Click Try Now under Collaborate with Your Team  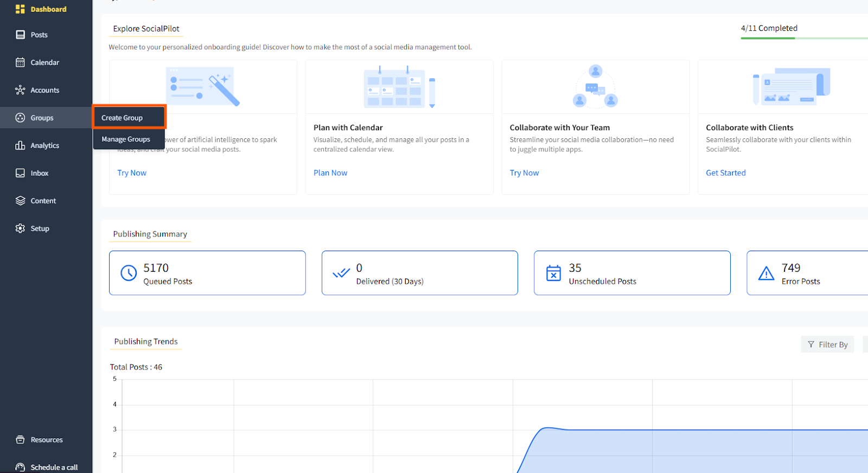click(x=524, y=173)
